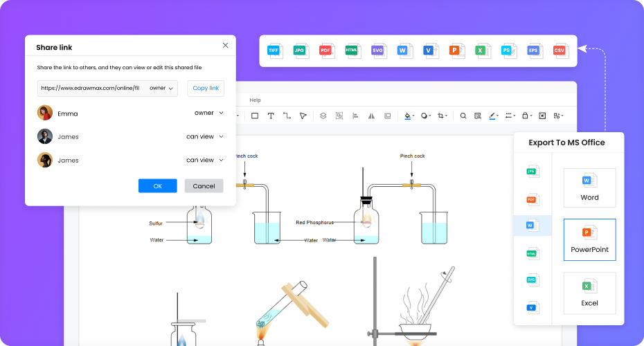Click the share link URL field
This screenshot has width=644, height=346.
91,88
